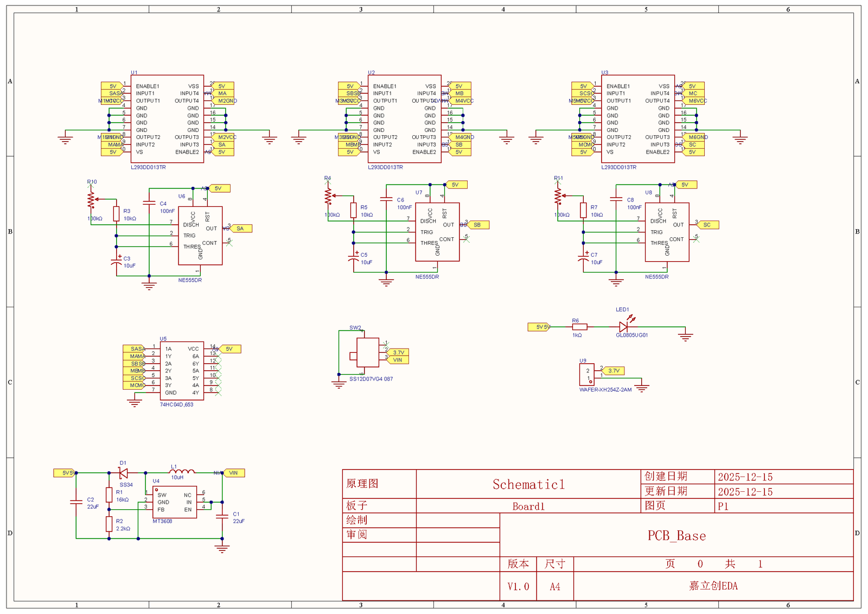Click the 嘉立创EDA text in title block
The width and height of the screenshot is (868, 614).
[x=713, y=586]
